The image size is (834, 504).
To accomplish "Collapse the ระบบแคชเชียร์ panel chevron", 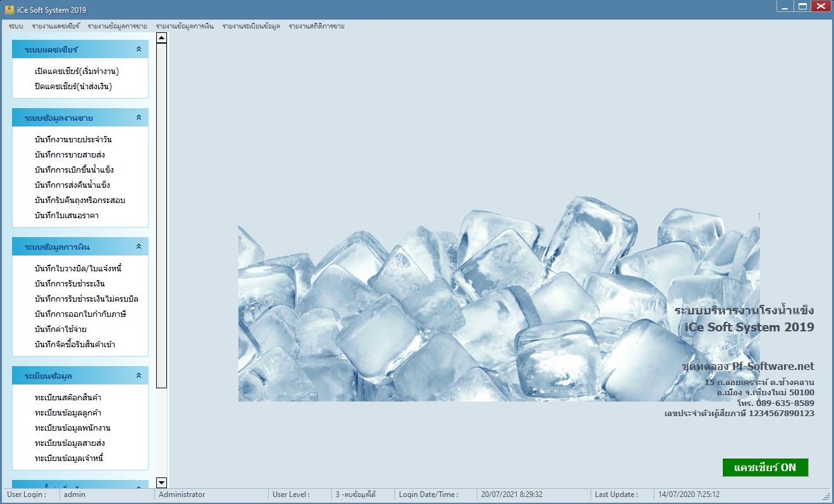I will click(138, 49).
